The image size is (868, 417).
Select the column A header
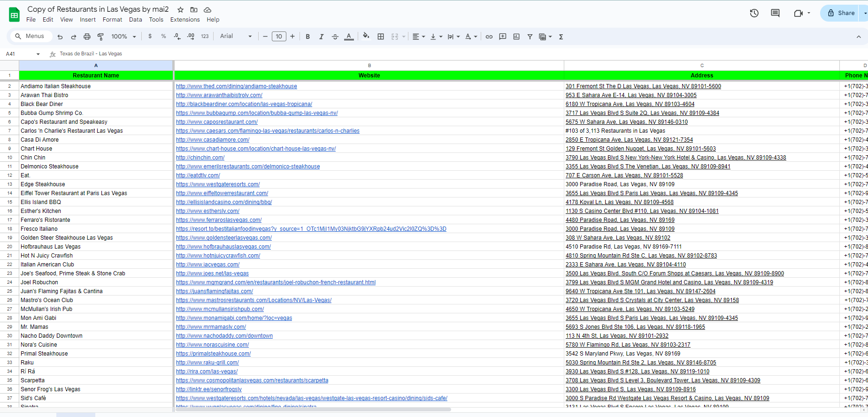point(96,66)
